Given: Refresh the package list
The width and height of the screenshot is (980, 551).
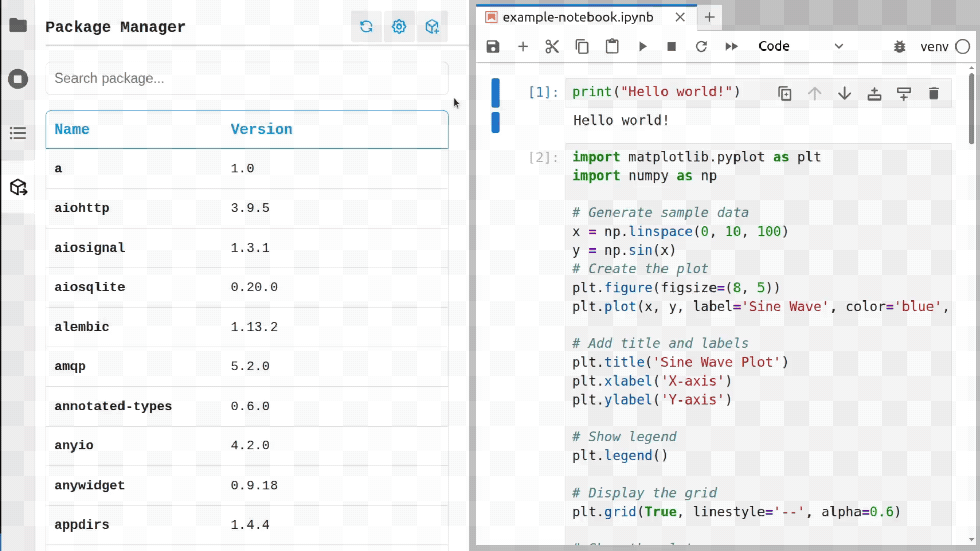Looking at the screenshot, I should (x=366, y=27).
